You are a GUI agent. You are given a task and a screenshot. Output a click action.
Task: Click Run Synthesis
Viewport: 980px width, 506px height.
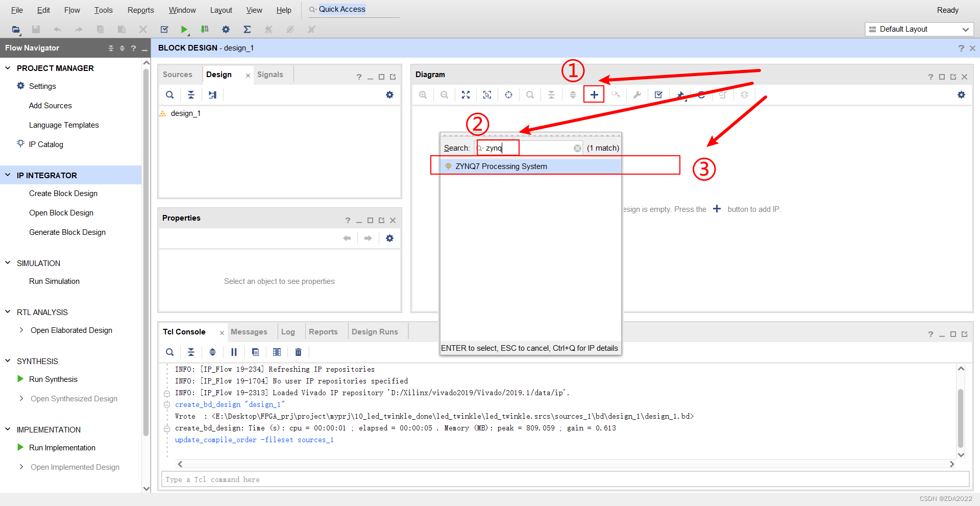[53, 379]
